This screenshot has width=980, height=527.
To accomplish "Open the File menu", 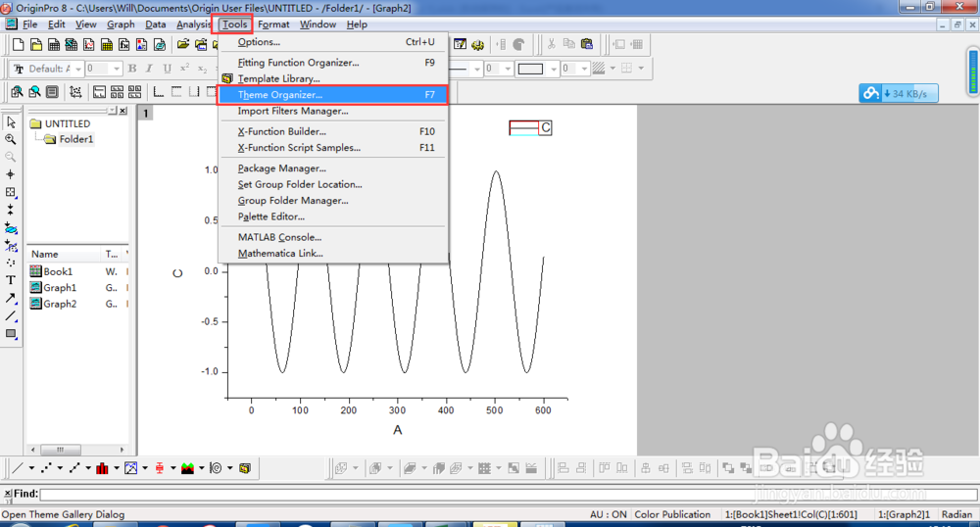I will (29, 24).
